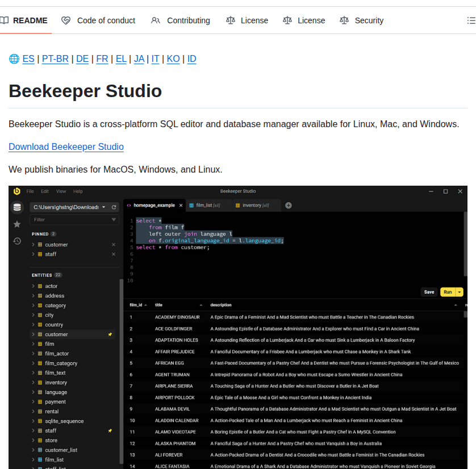Open the README outline list icon
This screenshot has height=469, width=476.
coord(471,20)
